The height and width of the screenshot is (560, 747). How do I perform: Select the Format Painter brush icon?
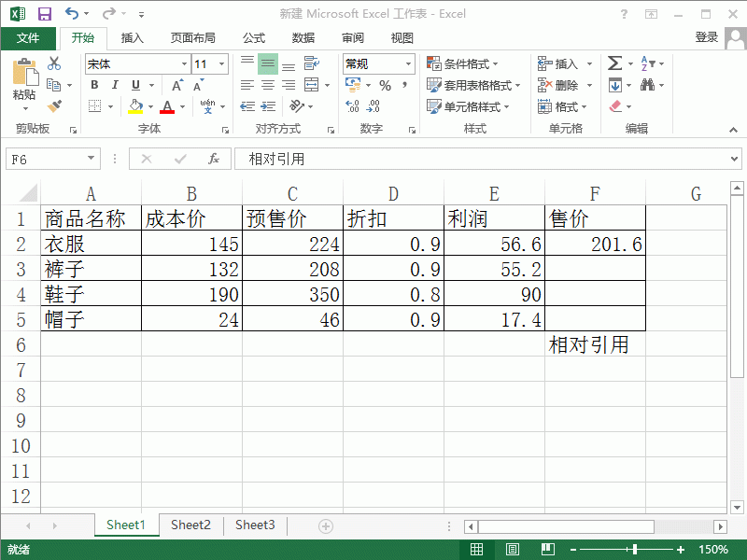click(x=54, y=105)
